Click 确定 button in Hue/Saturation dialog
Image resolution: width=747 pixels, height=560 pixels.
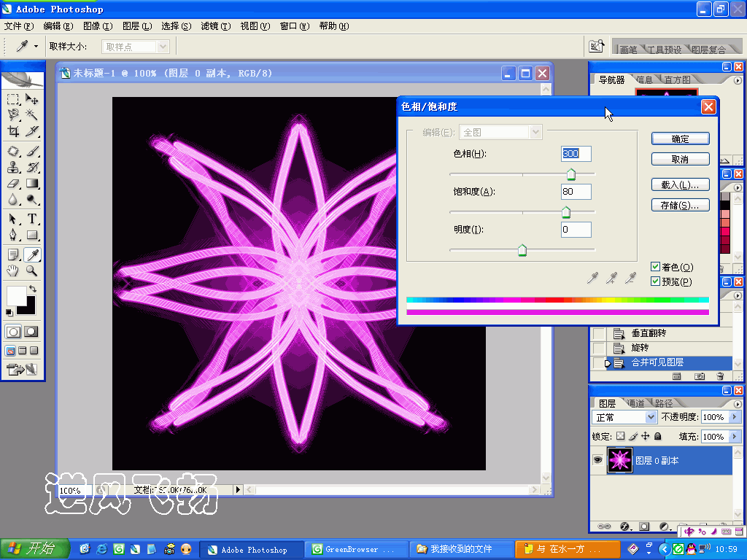pos(680,139)
